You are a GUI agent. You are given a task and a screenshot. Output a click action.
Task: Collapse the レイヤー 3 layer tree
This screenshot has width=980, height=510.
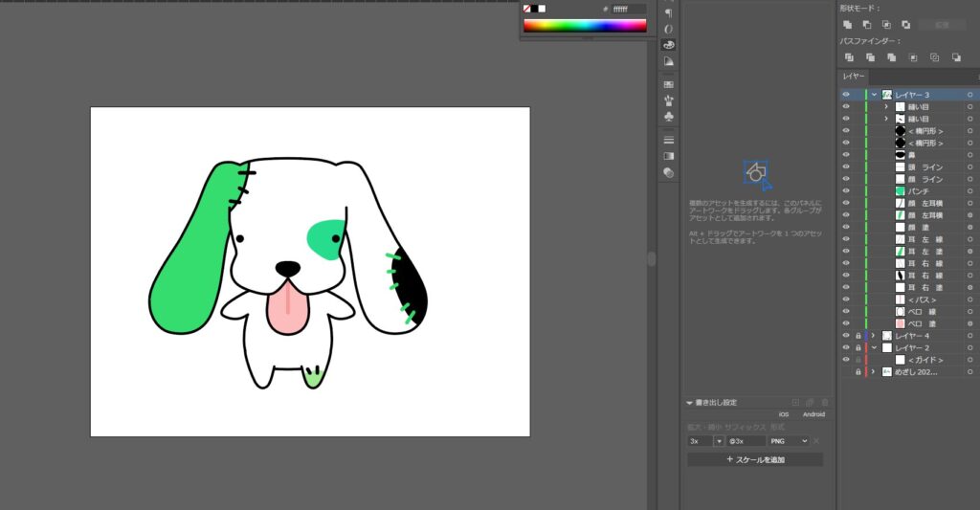coord(874,95)
